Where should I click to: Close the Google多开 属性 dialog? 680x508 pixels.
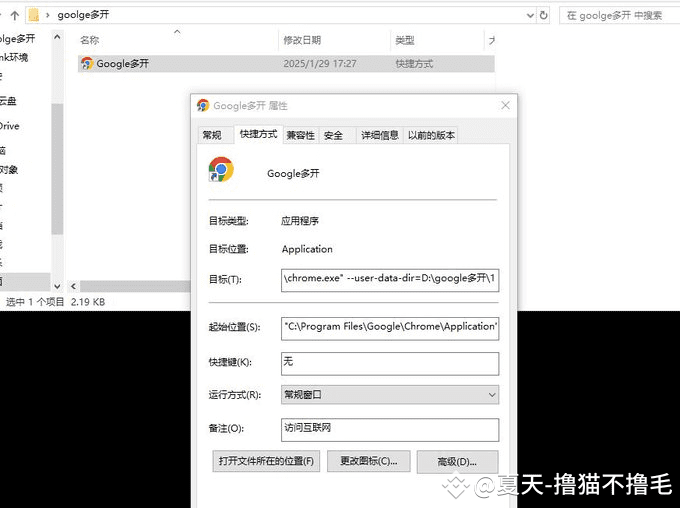click(505, 105)
